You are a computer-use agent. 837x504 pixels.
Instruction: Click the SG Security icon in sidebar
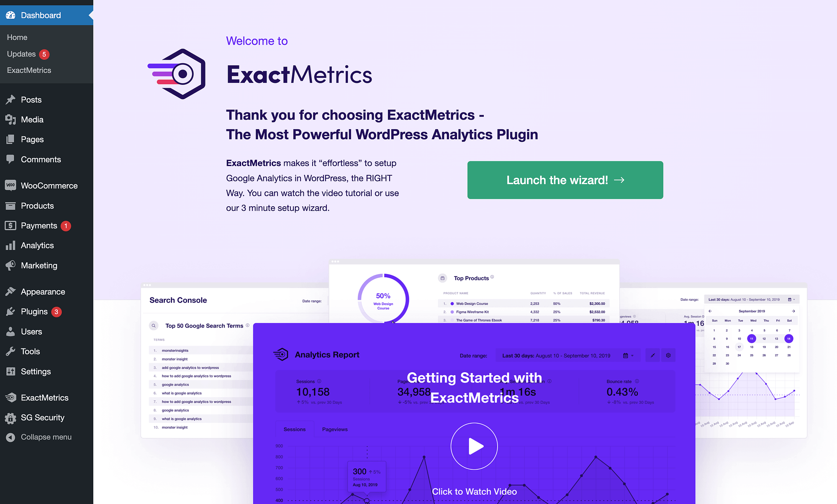(x=11, y=417)
